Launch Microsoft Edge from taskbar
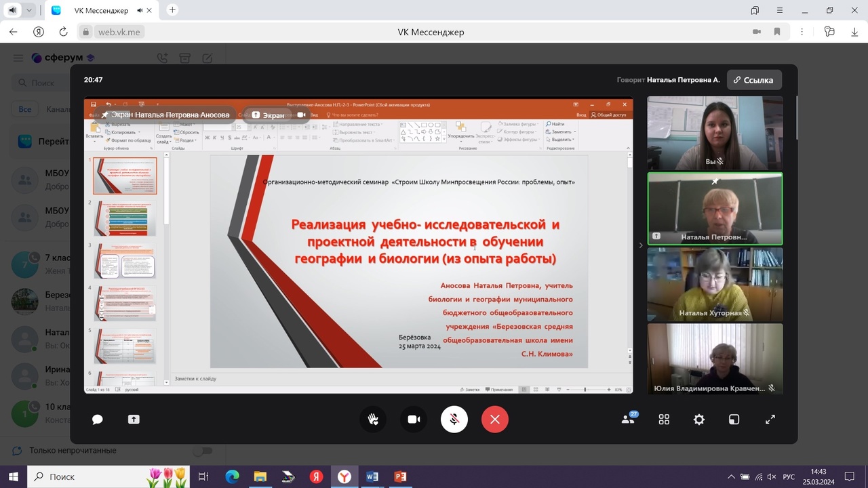 [x=232, y=476]
